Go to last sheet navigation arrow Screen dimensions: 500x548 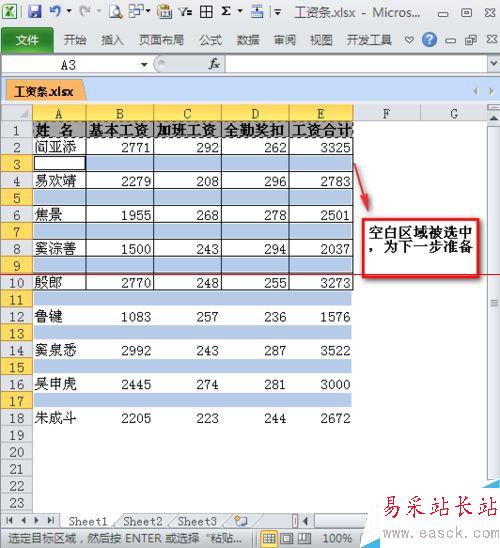click(51, 520)
